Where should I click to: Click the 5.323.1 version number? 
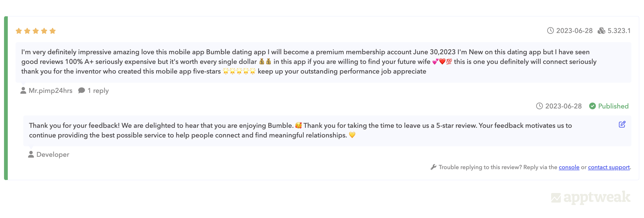coord(619,31)
